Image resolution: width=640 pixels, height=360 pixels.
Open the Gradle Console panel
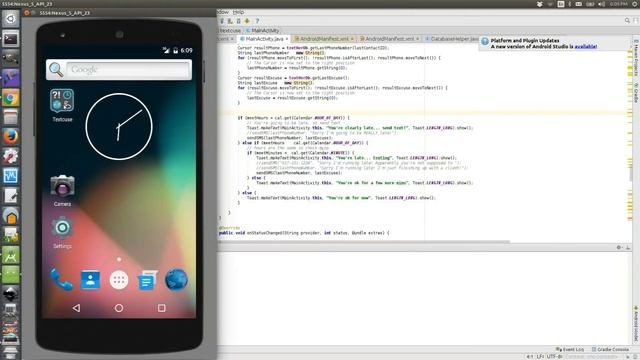click(610, 350)
